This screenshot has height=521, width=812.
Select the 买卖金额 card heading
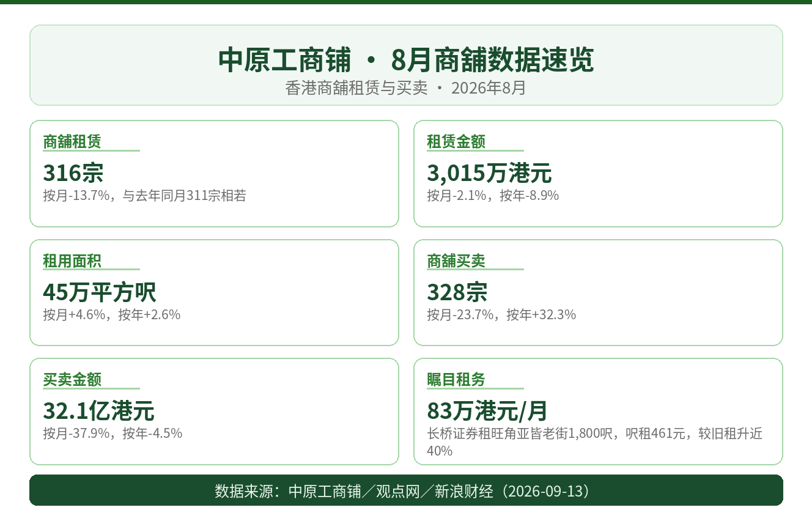pyautogui.click(x=72, y=380)
